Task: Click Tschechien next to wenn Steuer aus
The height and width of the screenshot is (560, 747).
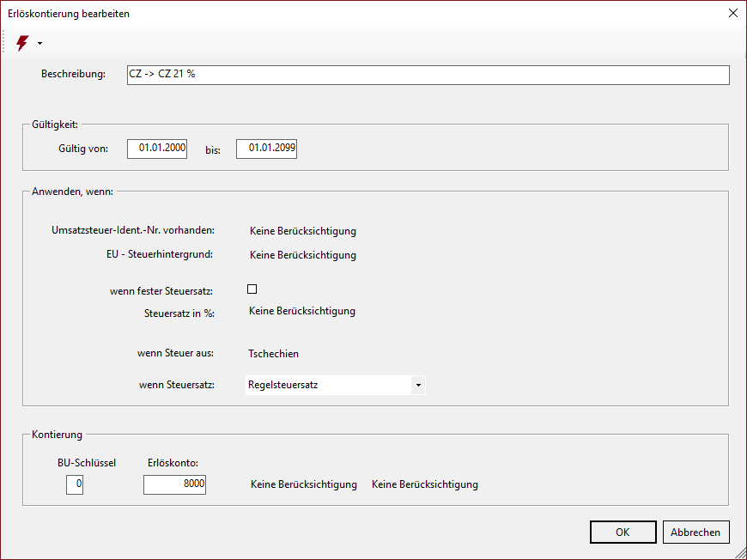Action: pos(273,353)
